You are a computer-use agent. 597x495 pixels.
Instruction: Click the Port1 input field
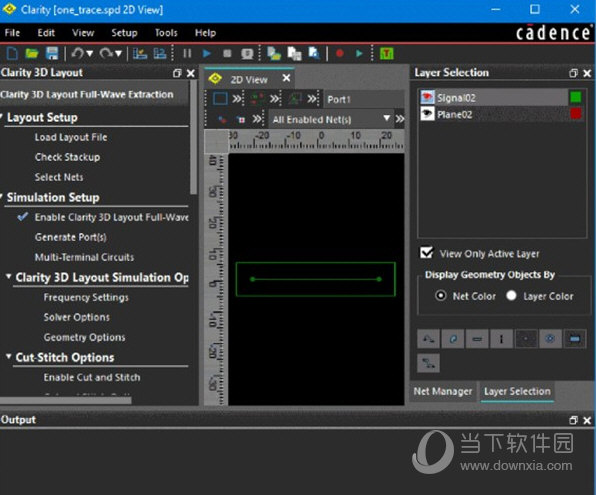click(x=364, y=99)
